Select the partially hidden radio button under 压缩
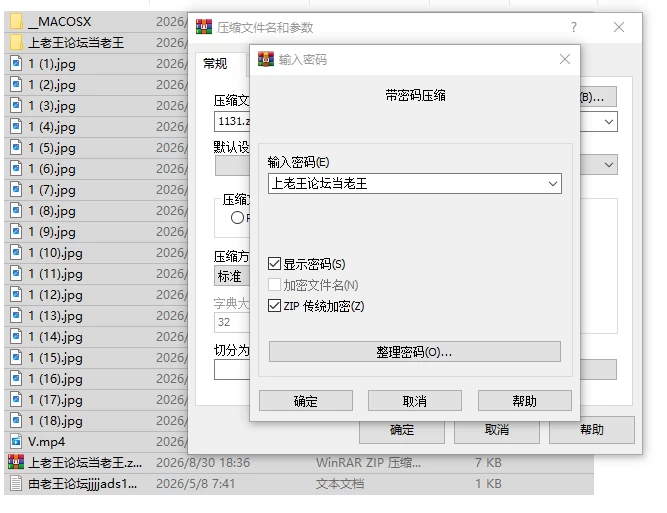Screen dimensions: 667x513 click(237, 218)
